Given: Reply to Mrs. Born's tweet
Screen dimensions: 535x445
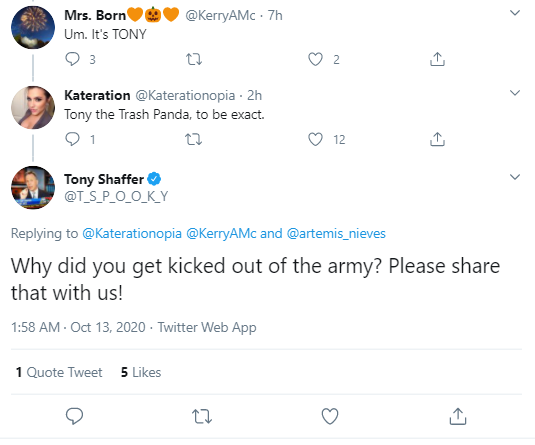Looking at the screenshot, I should tap(72, 59).
